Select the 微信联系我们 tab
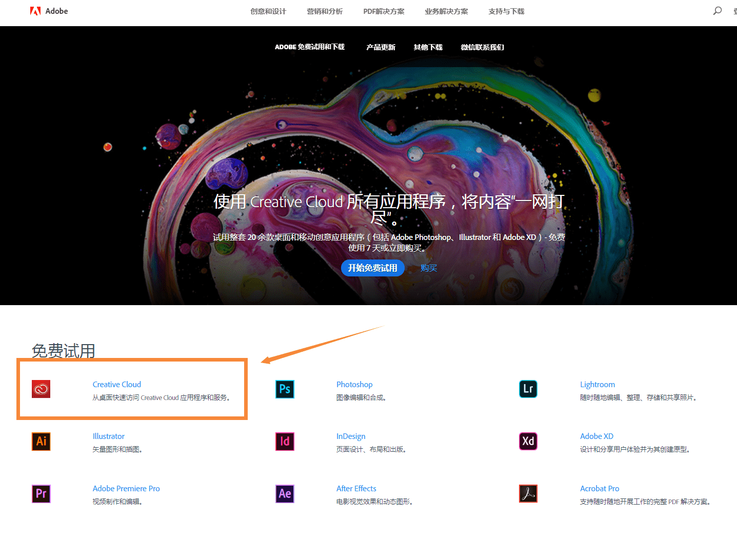The image size is (737, 560). [482, 47]
